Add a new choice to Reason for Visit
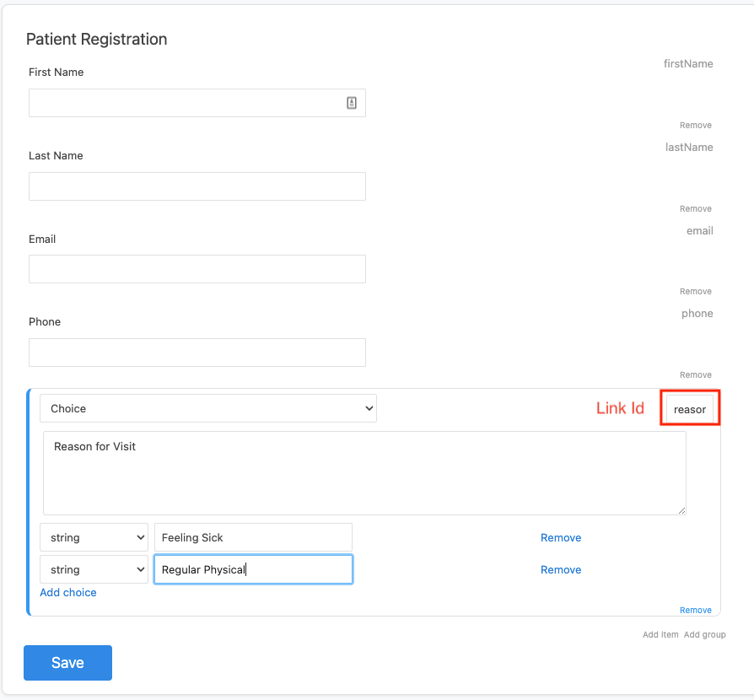This screenshot has height=700, width=754. 68,592
